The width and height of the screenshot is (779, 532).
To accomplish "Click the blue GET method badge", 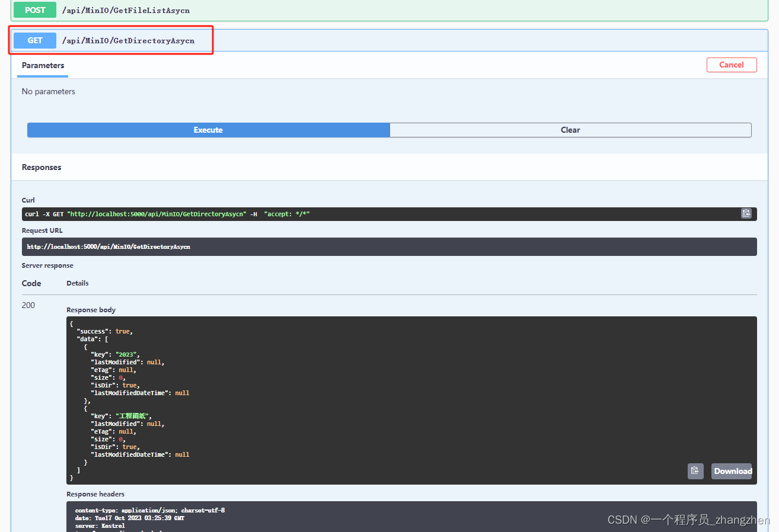I will [x=35, y=40].
